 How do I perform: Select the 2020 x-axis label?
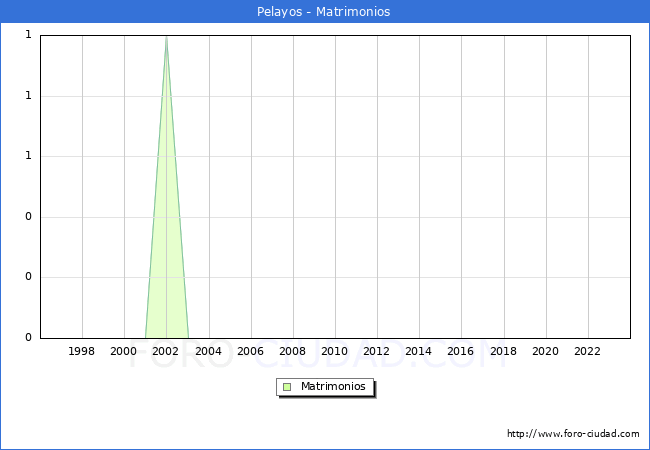click(545, 351)
